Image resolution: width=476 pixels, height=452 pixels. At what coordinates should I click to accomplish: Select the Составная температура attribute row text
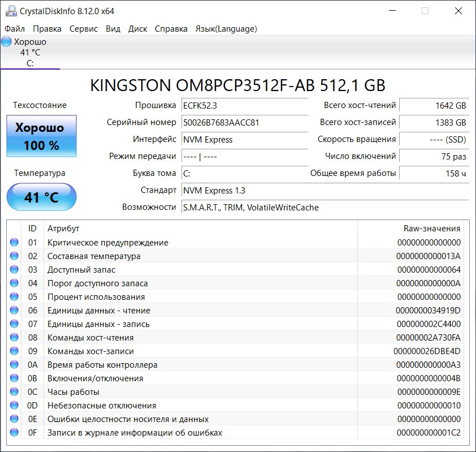[x=94, y=256]
